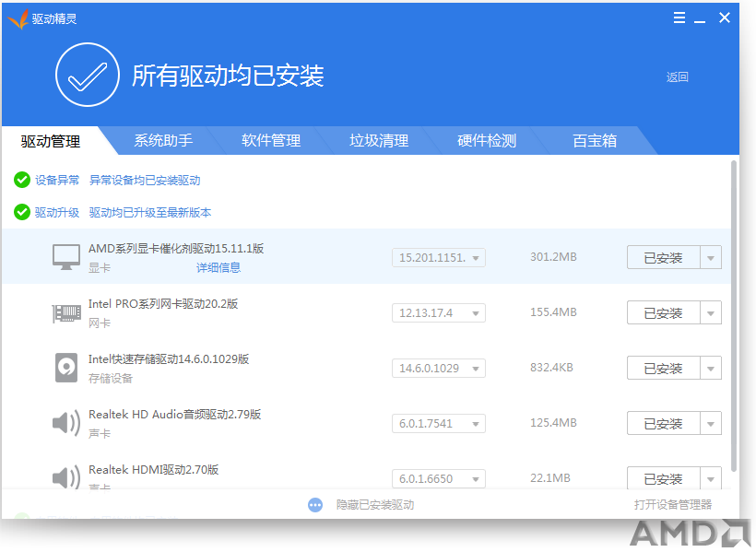Switch to the 驱动管理 tab
Viewport: 756px width, 552px height.
pyautogui.click(x=51, y=141)
